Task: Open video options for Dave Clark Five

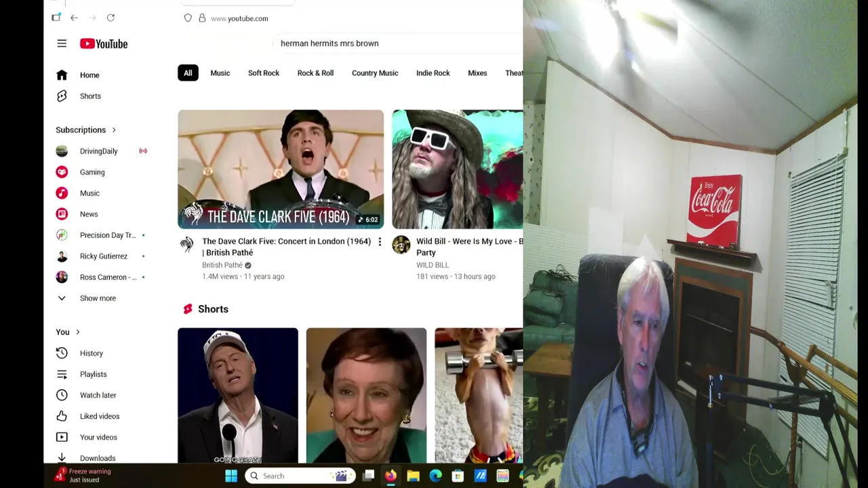Action: coord(380,242)
